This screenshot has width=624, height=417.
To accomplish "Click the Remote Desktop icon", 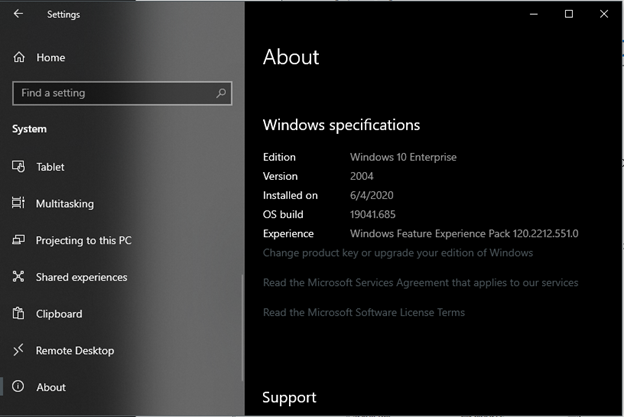I will 18,350.
